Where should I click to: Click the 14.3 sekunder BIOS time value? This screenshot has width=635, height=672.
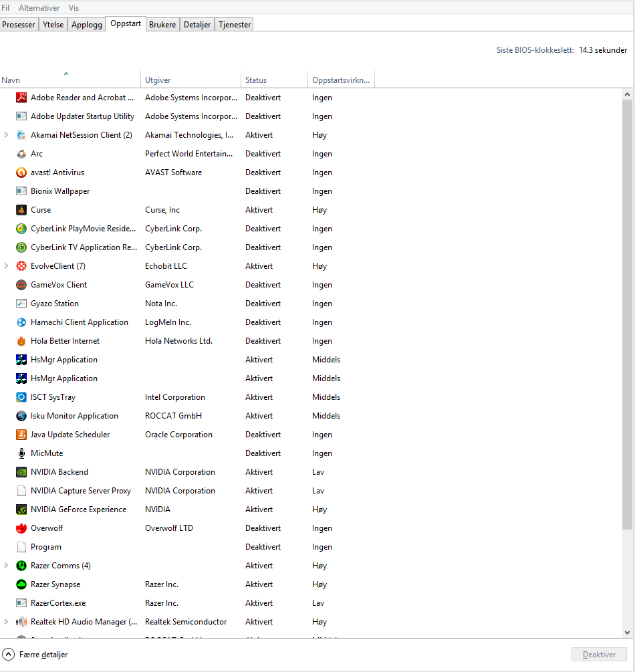603,50
